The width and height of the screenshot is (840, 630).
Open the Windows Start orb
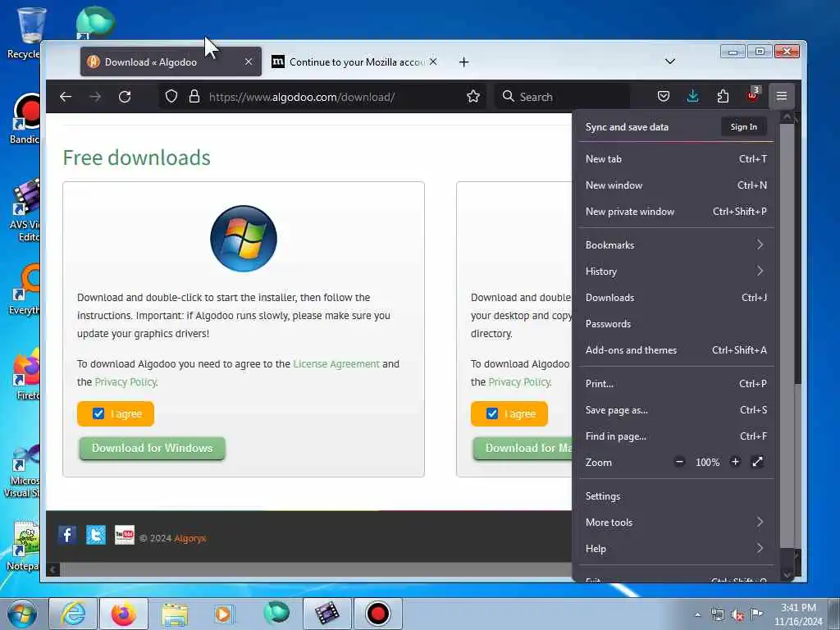22,614
